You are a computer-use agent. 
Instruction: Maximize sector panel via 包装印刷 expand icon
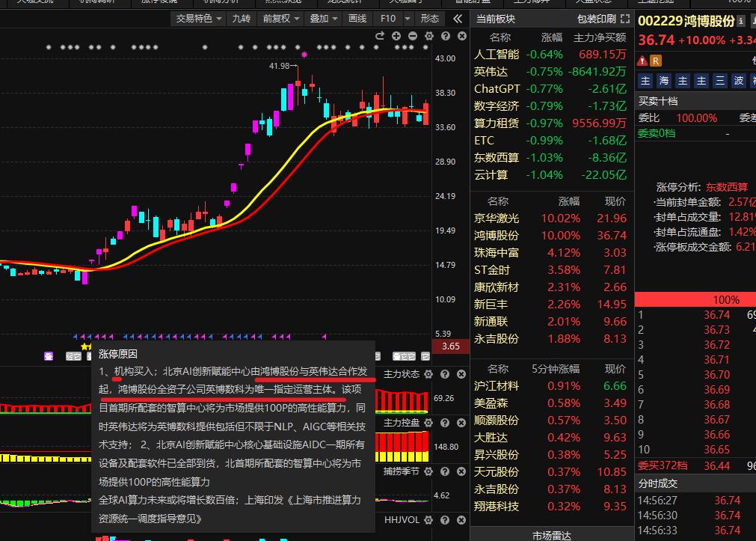[x=625, y=19]
